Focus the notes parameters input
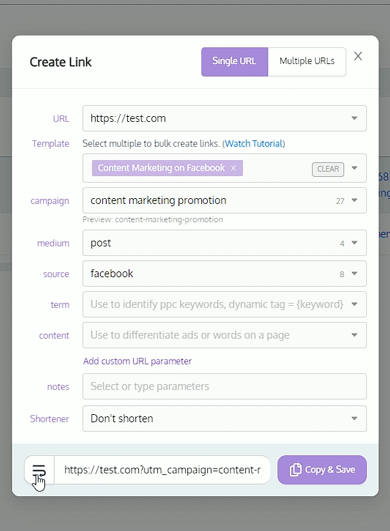Screen dimensions: 390x531 point(224,386)
